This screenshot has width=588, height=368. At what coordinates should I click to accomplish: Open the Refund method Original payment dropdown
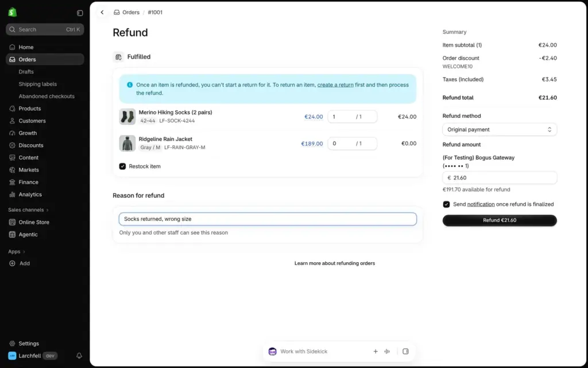pyautogui.click(x=500, y=129)
